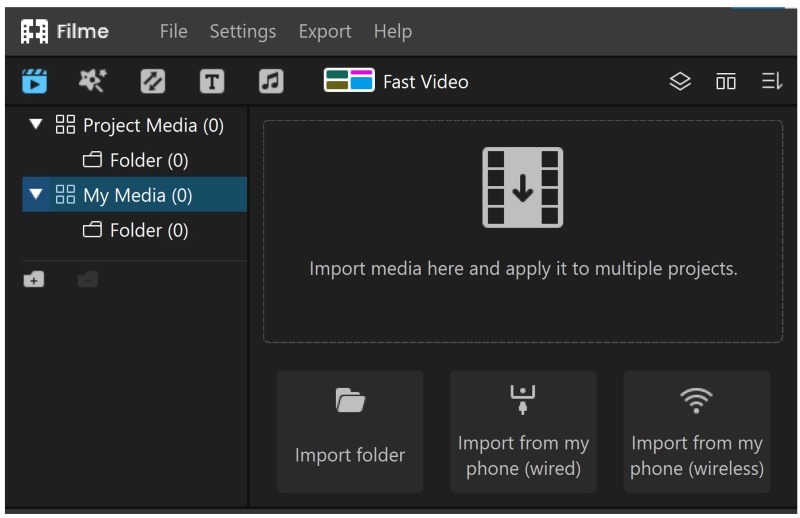Click the layers stack icon
The width and height of the screenshot is (800, 518).
680,81
